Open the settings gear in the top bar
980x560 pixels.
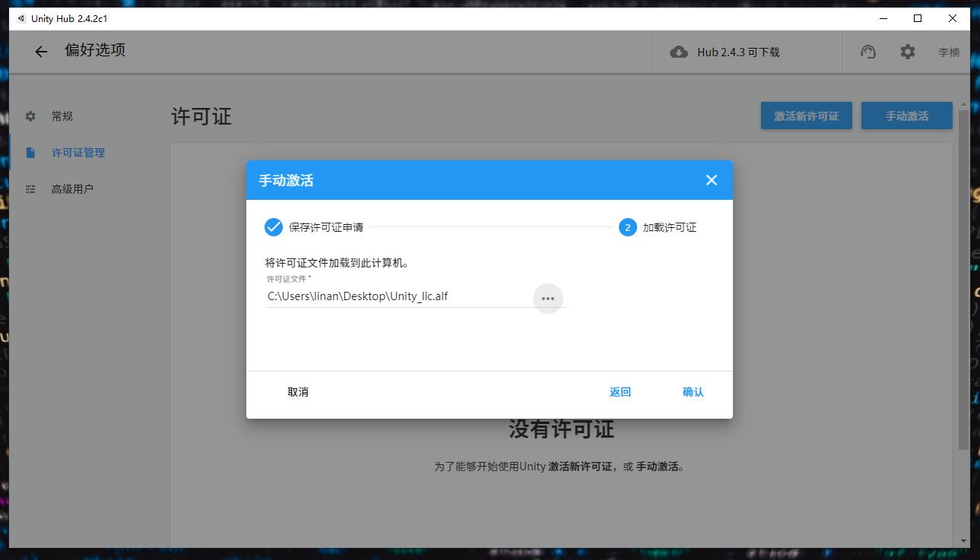906,51
